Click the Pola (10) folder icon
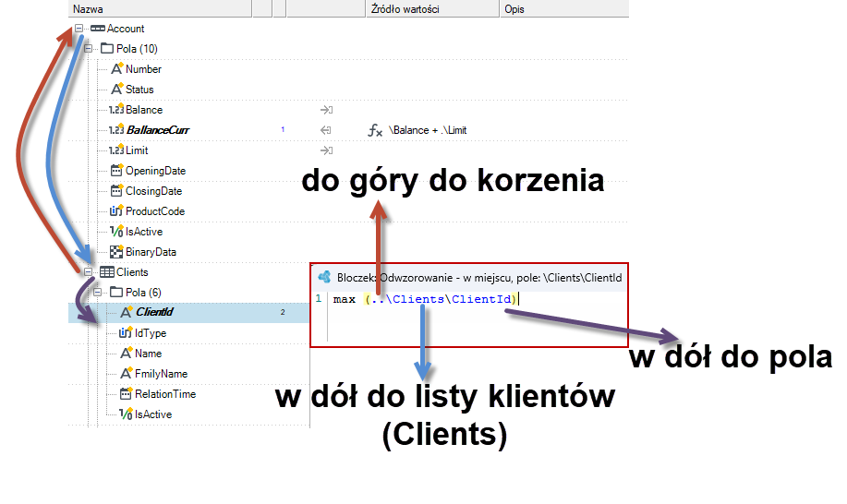The width and height of the screenshot is (847, 504). [x=107, y=49]
